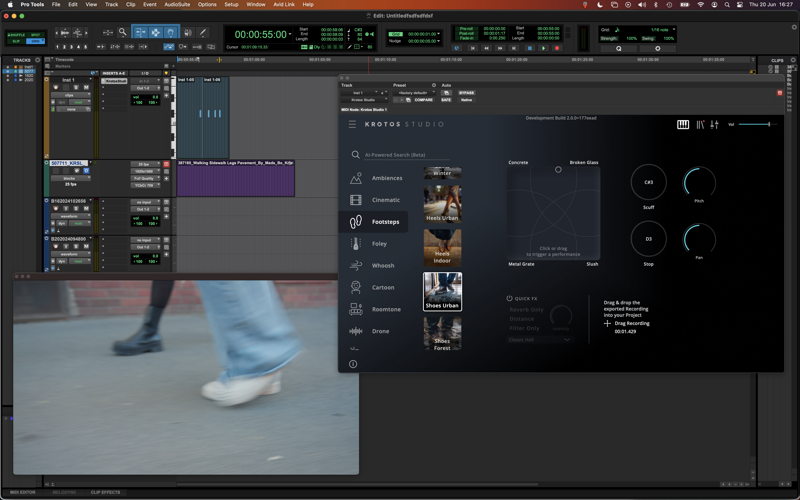
Task: Select the Ambiences category icon
Action: click(x=356, y=178)
